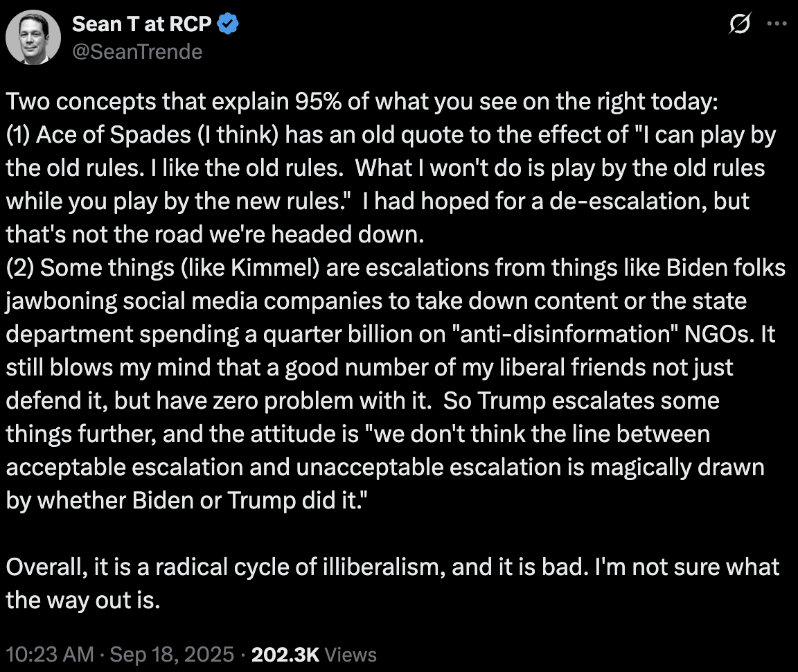
Task: Open the "Sean T at RCP" display name
Action: tap(142, 24)
